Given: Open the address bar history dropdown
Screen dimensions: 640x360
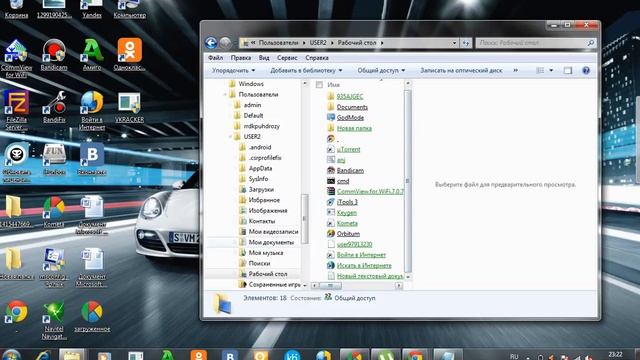Looking at the screenshot, I should (454, 43).
